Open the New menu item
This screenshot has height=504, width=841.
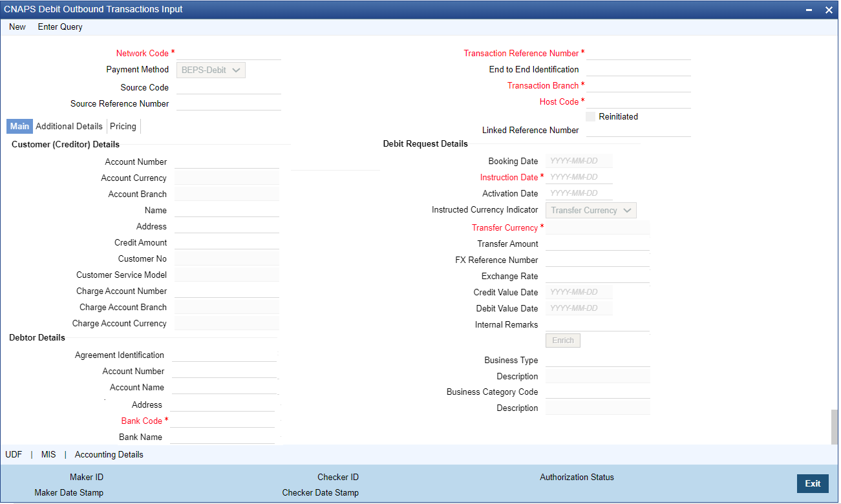[17, 27]
